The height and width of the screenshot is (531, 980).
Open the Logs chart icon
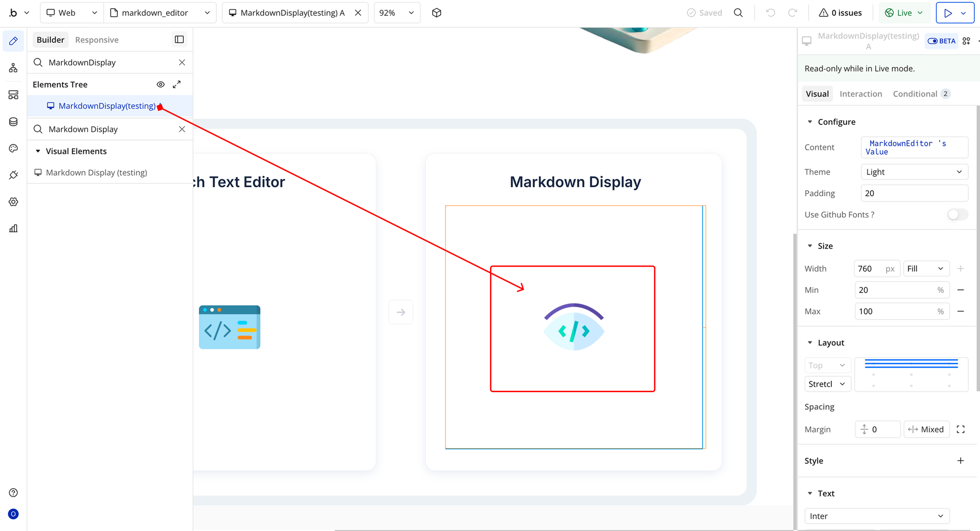point(13,228)
